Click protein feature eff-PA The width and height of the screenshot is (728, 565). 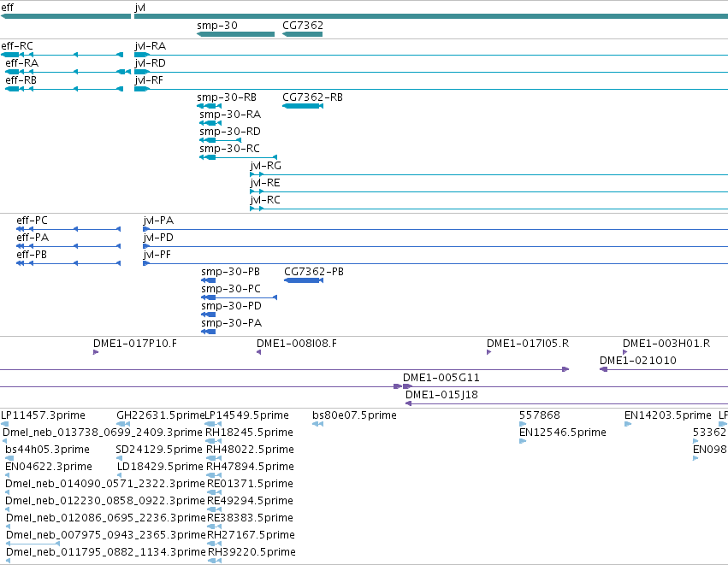pyautogui.click(x=68, y=246)
